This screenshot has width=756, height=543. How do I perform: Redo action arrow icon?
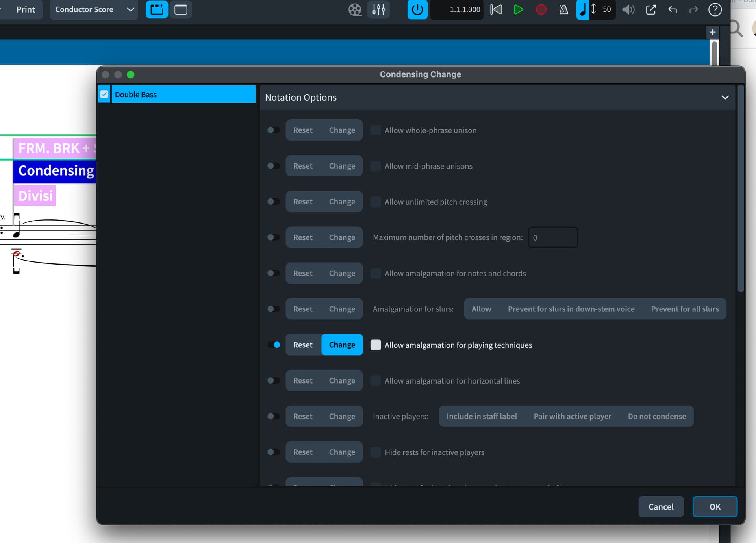coord(693,9)
